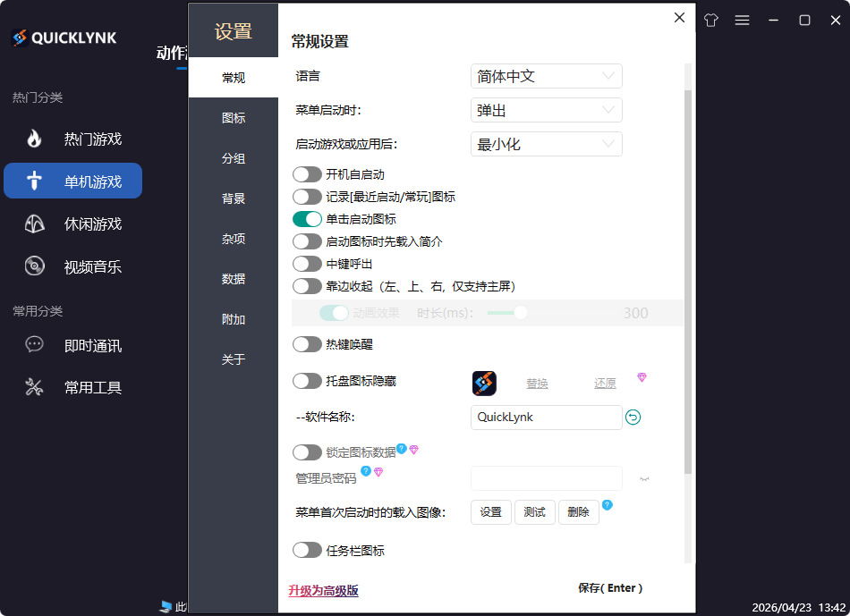Switch to the 图标 settings tab
This screenshot has height=616, width=850.
coord(233,118)
